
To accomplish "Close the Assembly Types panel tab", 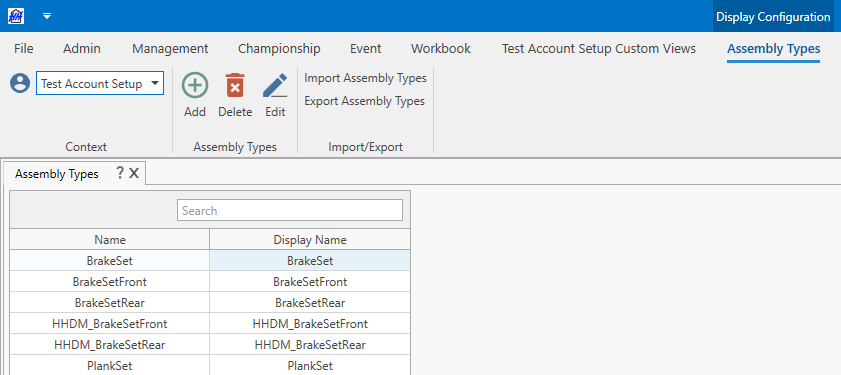I will pos(134,173).
